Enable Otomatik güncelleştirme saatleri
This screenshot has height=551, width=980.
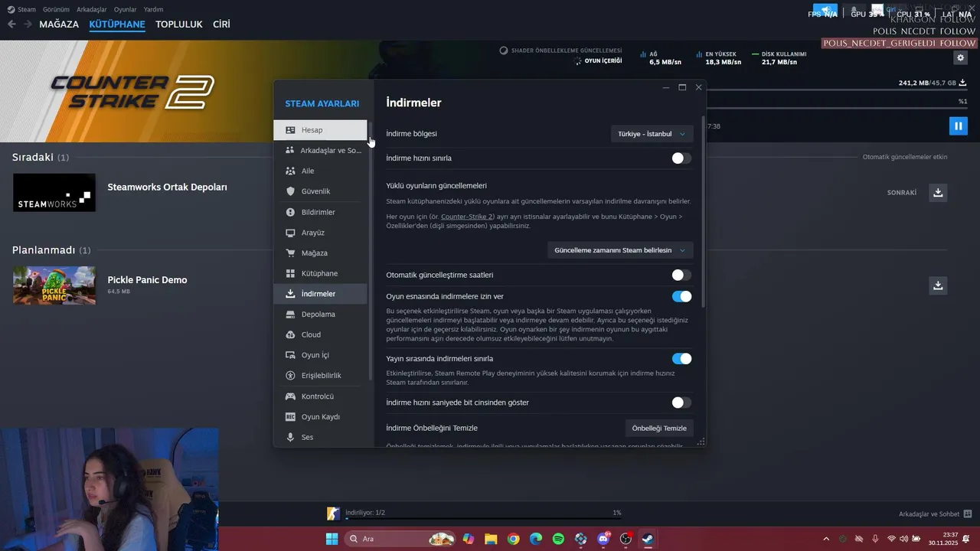(x=681, y=275)
